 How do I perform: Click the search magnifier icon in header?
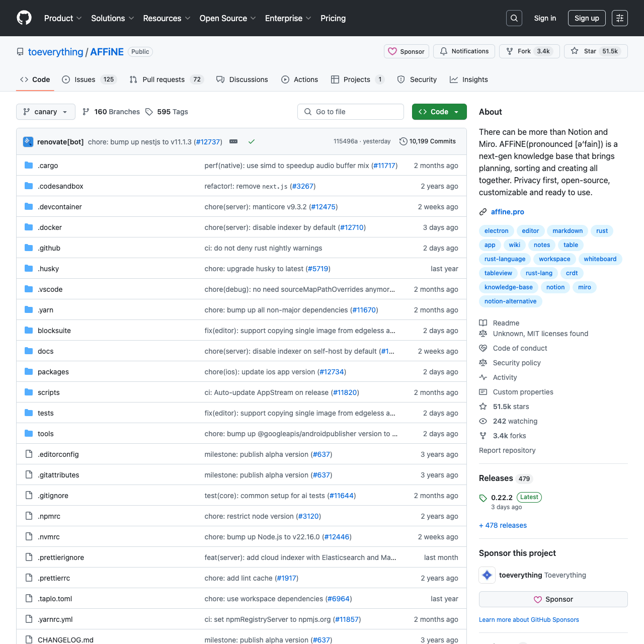(x=514, y=18)
